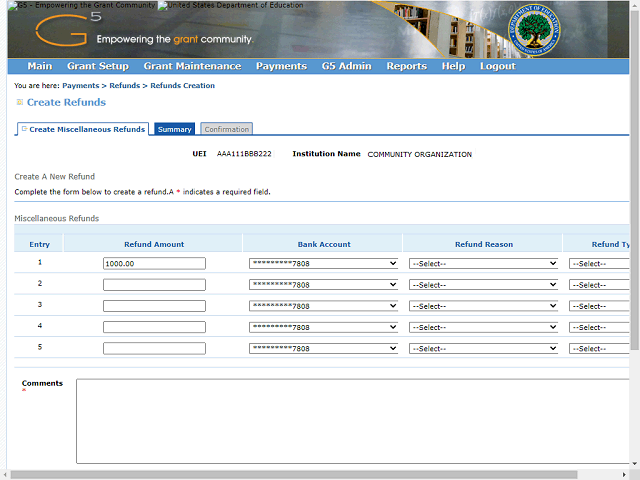Expand Refund Type dropdown for entry 2

(598, 285)
